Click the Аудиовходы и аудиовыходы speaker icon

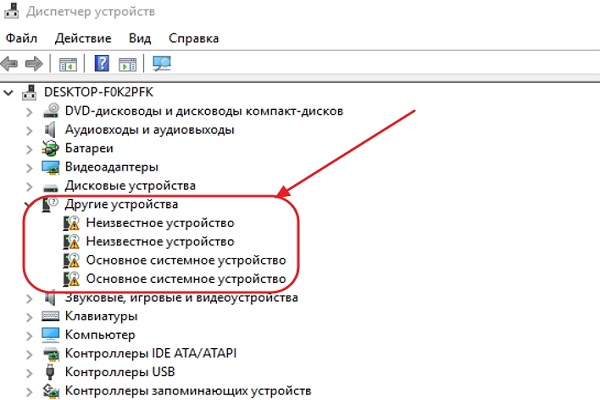pos(50,130)
